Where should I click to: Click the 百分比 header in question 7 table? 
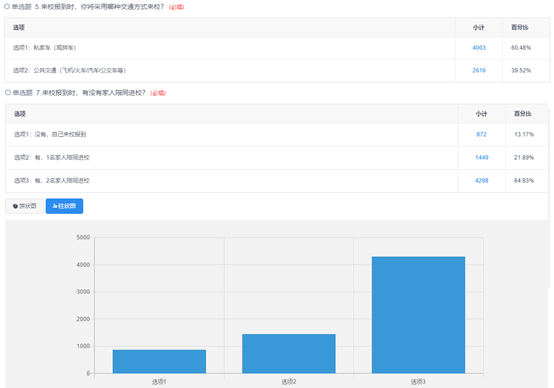coord(523,114)
